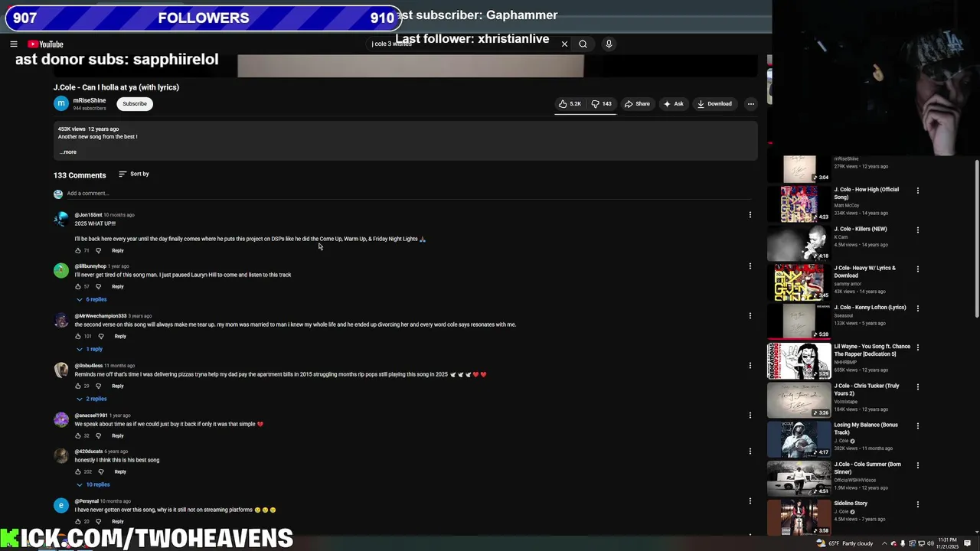Open options for Lil Wayne - You Song
The height and width of the screenshot is (551, 980).
[918, 347]
